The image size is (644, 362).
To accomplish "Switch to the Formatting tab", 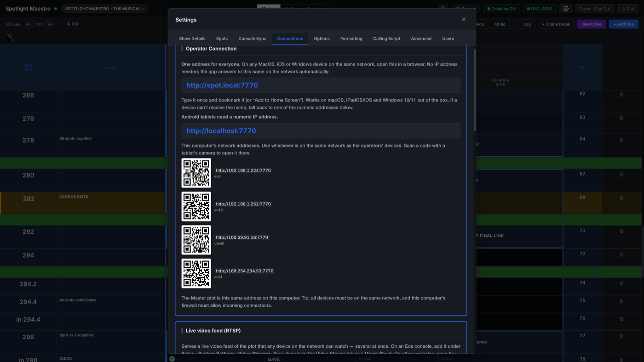I will tap(351, 39).
